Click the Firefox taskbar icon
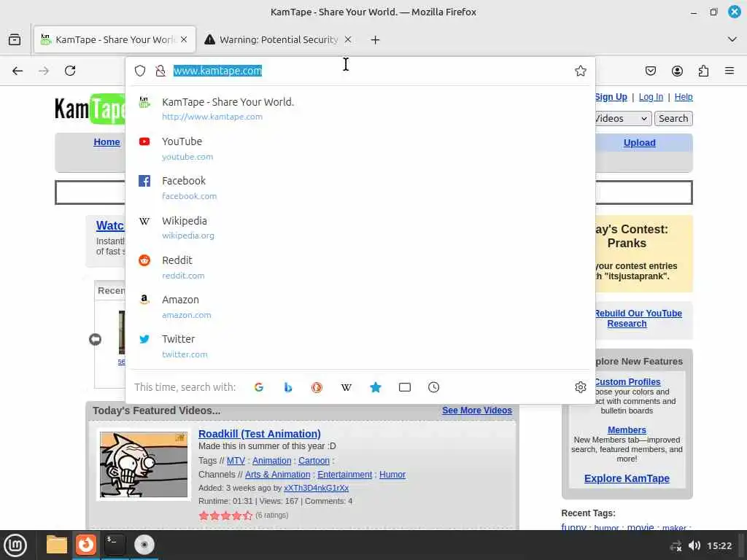The width and height of the screenshot is (747, 560). click(x=86, y=544)
